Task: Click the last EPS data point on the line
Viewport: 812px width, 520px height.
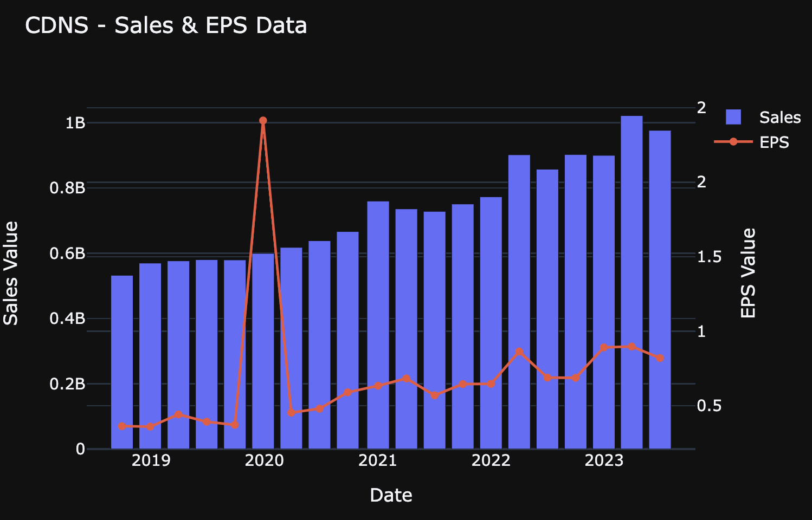Action: coord(660,358)
